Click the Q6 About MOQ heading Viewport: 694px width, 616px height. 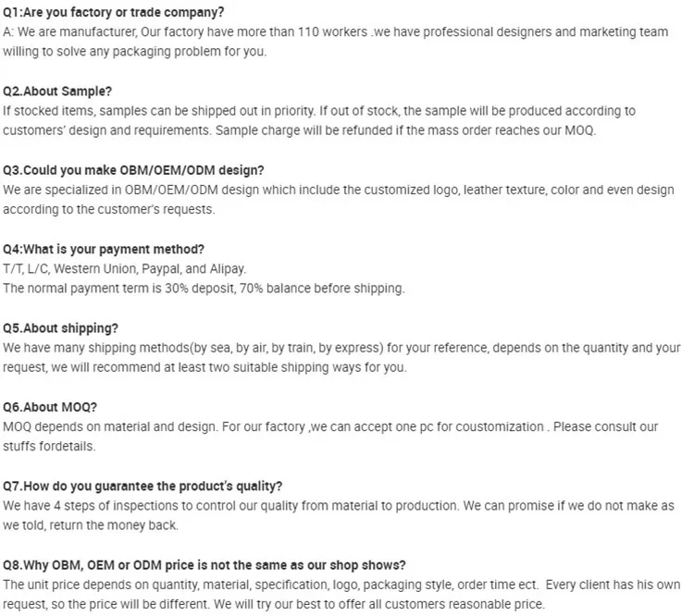[x=50, y=407]
